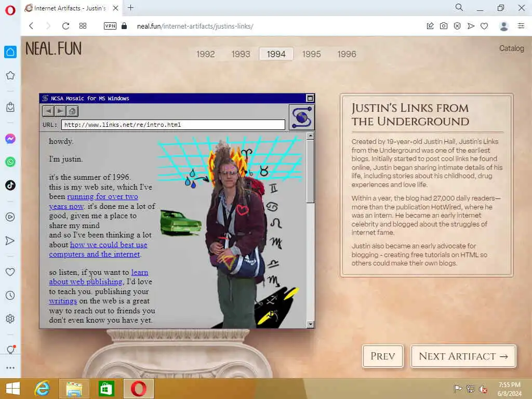Click the muted volume tray icon
The height and width of the screenshot is (399, 532).
point(483,389)
